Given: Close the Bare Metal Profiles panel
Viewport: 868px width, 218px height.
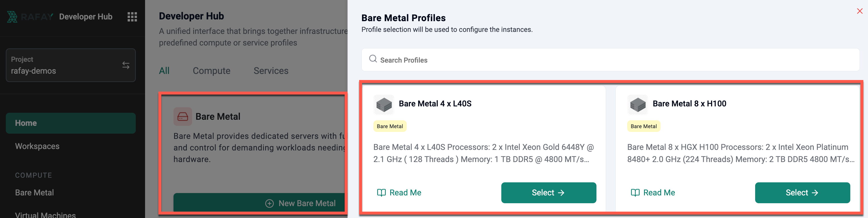Looking at the screenshot, I should [860, 11].
